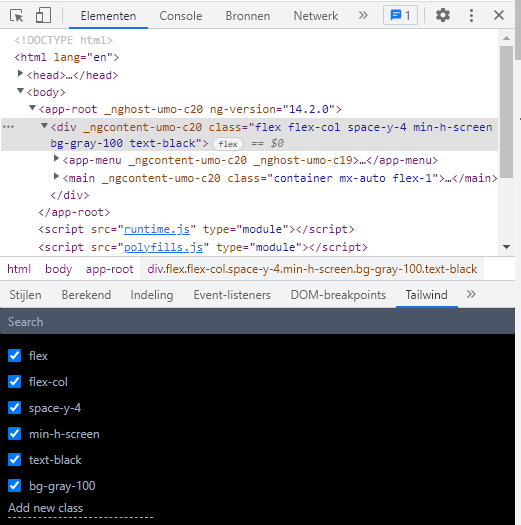Select html in the breadcrumb bar

point(19,269)
